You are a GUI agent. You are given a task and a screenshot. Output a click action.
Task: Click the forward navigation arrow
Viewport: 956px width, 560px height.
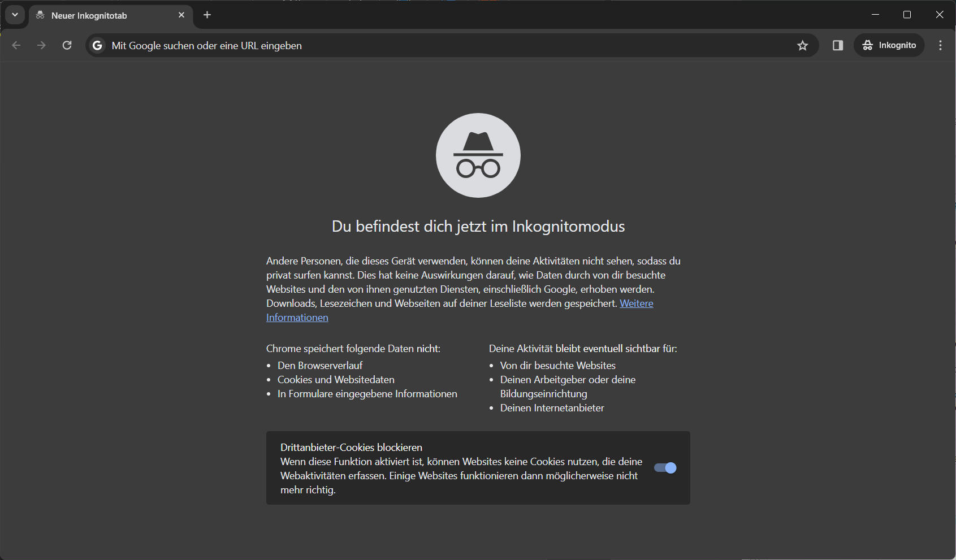(41, 45)
